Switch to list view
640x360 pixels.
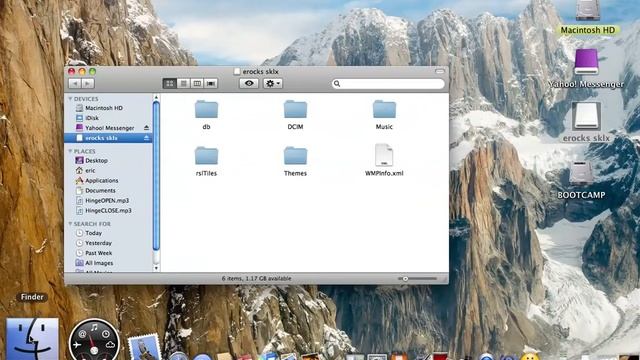pos(183,83)
